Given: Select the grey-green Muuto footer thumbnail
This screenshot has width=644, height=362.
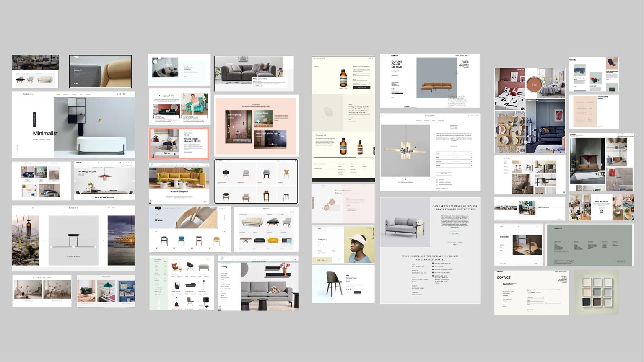Looking at the screenshot, I should pyautogui.click(x=589, y=246).
